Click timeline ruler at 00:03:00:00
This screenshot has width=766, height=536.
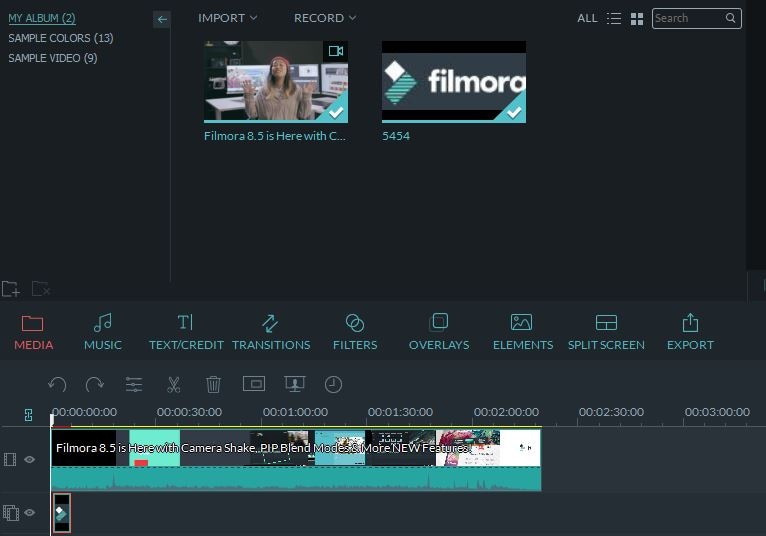717,412
